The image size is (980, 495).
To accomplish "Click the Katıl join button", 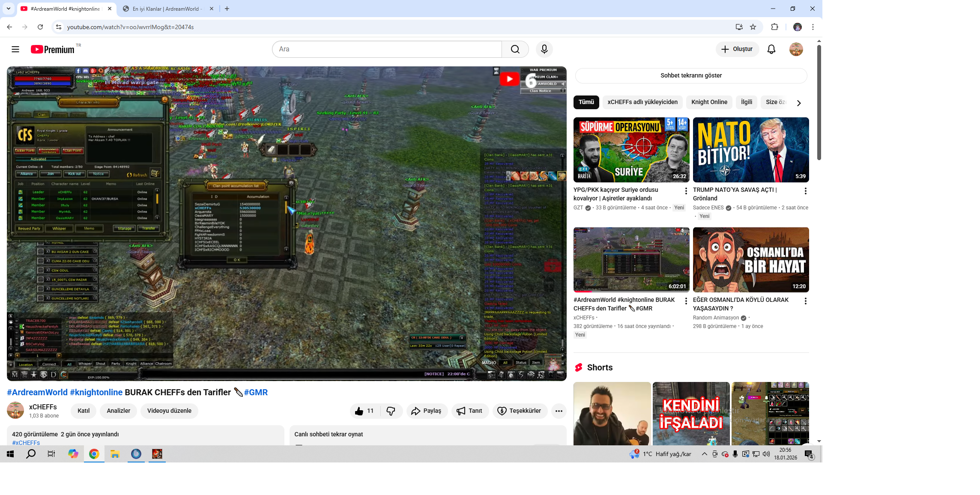I will point(84,411).
